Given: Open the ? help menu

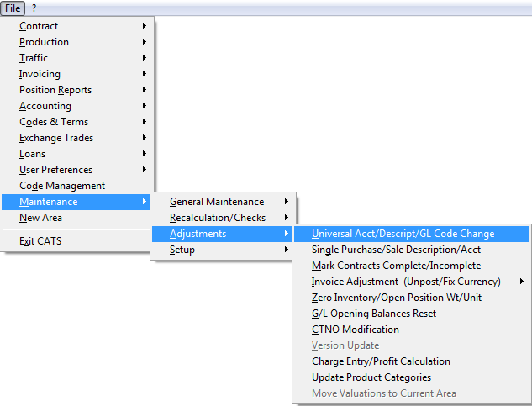Looking at the screenshot, I should point(34,8).
